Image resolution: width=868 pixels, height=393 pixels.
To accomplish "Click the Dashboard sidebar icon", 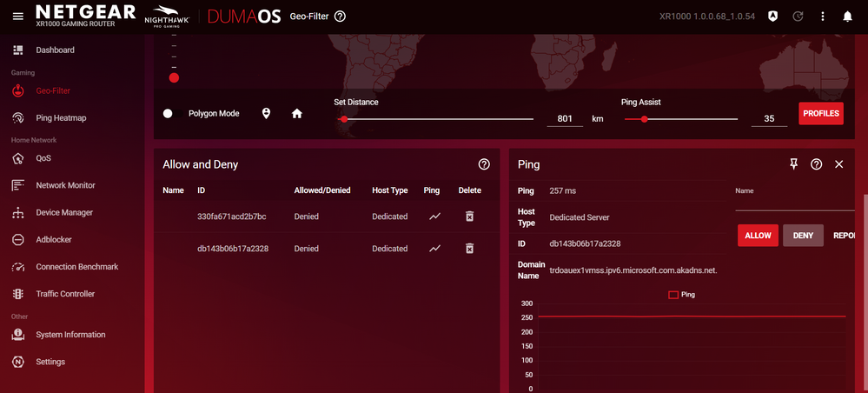I will (x=18, y=50).
